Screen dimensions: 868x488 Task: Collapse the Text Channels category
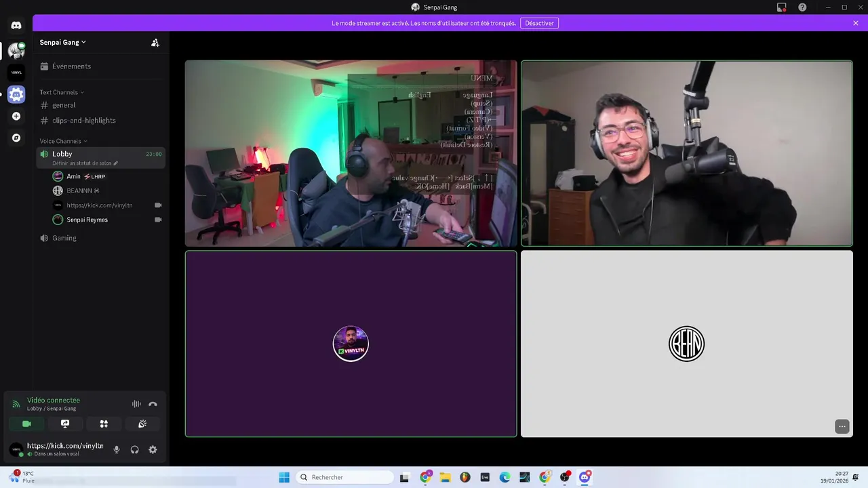tap(62, 92)
